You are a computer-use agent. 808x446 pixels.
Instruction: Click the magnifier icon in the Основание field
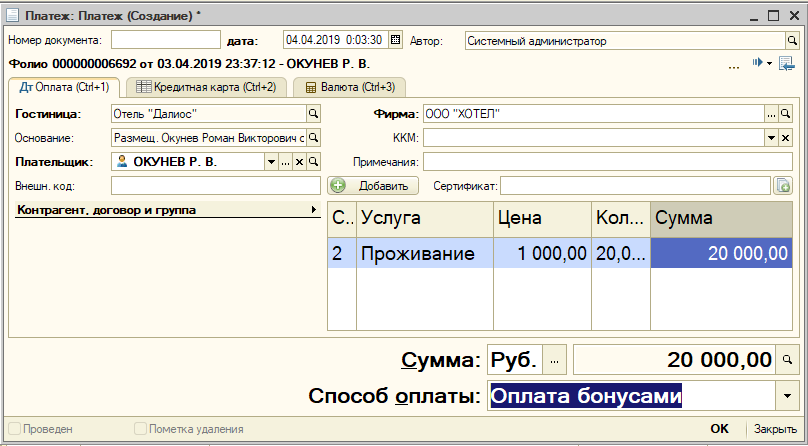pyautogui.click(x=313, y=138)
